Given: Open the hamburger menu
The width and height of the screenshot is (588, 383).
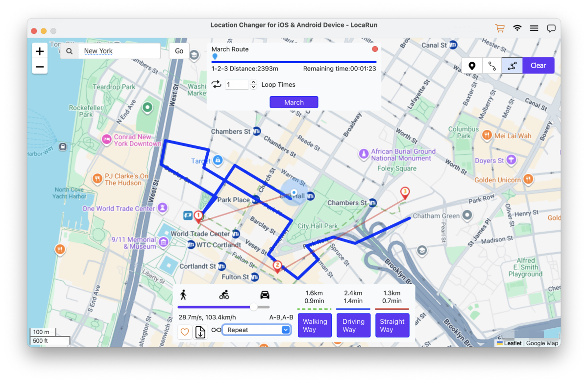Looking at the screenshot, I should [534, 28].
